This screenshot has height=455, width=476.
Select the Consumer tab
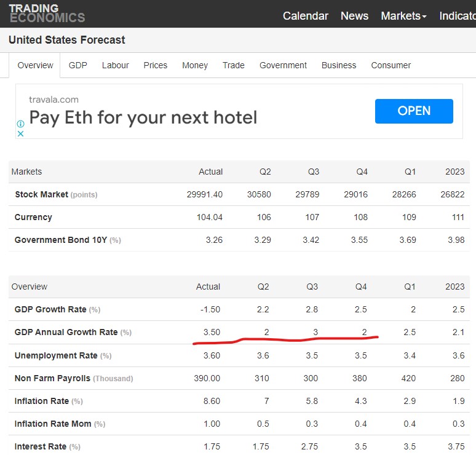tap(391, 65)
